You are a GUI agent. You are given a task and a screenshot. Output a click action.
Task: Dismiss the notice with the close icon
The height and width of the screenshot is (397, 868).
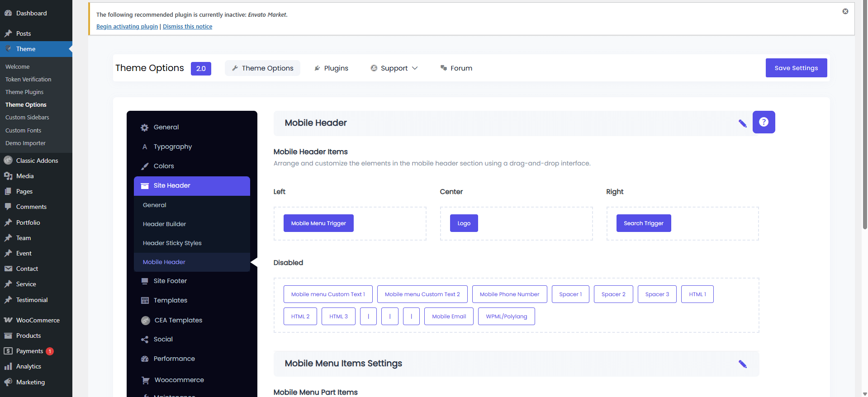pos(845,11)
